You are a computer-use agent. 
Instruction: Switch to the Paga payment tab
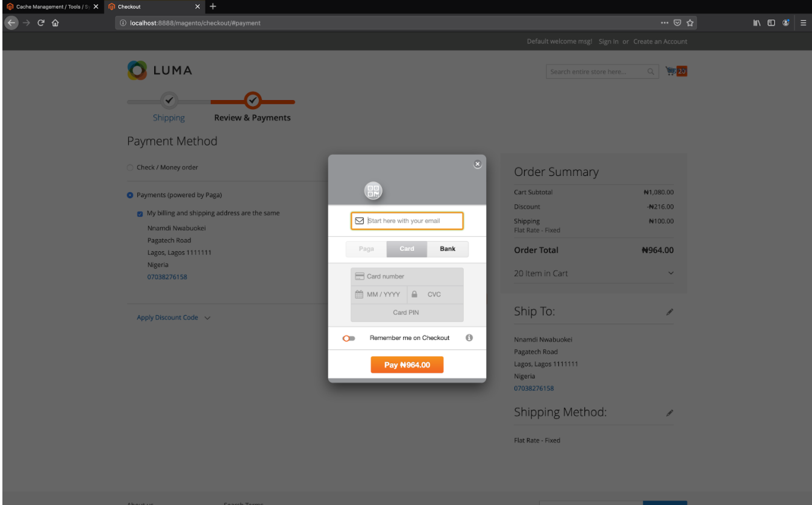[366, 249]
